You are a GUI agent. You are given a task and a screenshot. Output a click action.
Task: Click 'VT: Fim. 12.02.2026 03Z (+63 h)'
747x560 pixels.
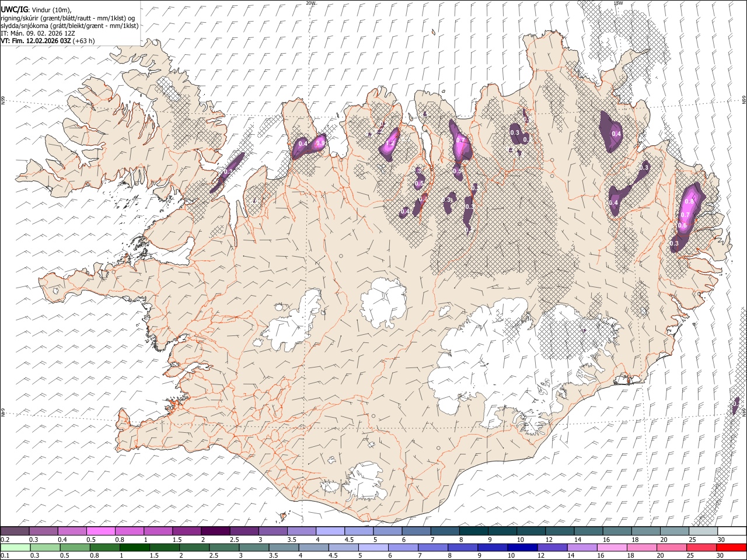pos(48,41)
